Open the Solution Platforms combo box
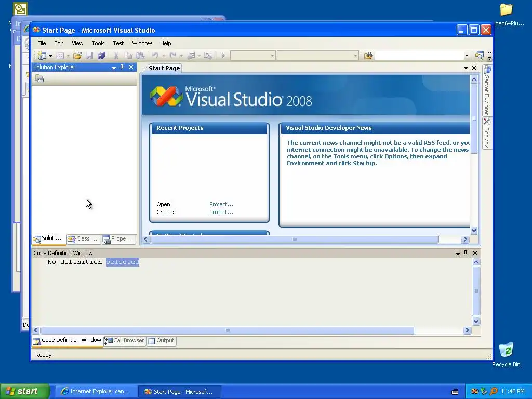This screenshot has width=532, height=399. [x=317, y=55]
